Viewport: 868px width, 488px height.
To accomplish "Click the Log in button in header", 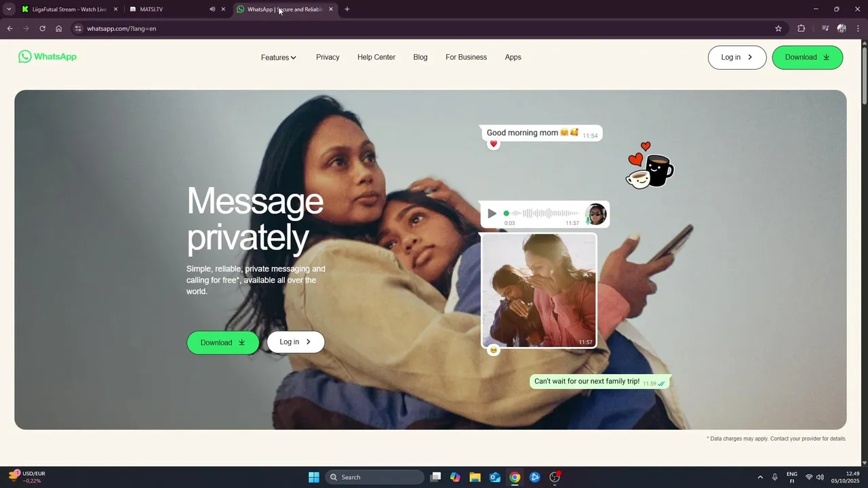I will click(x=737, y=58).
